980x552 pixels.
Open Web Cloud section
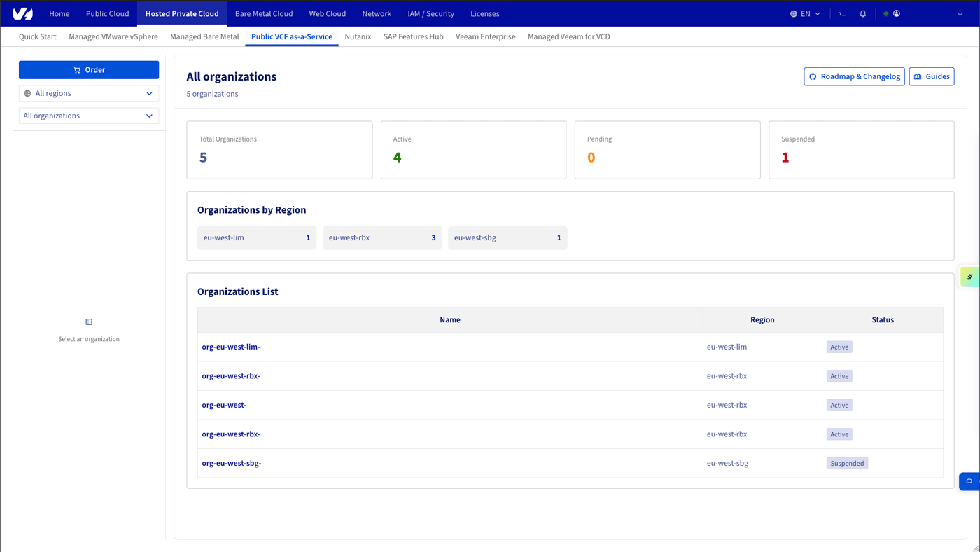(x=328, y=13)
